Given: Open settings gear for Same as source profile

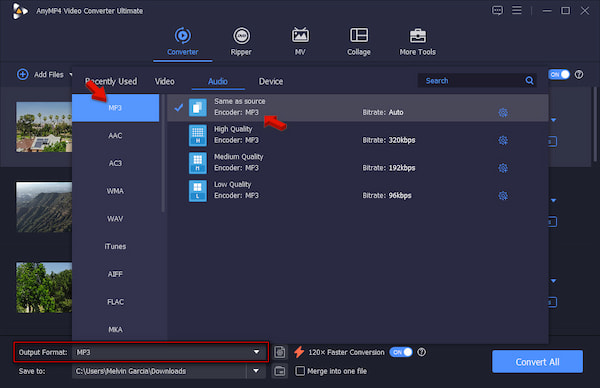Looking at the screenshot, I should 503,112.
